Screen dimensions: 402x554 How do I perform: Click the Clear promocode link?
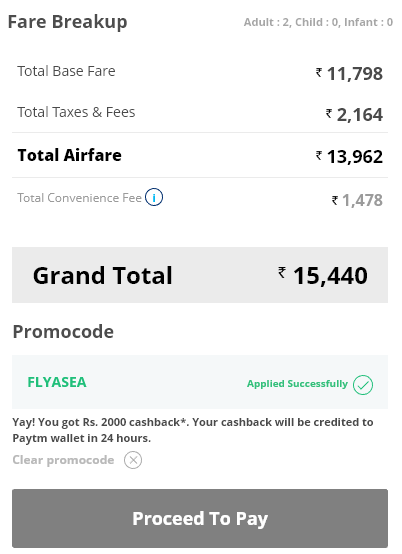pyautogui.click(x=63, y=460)
